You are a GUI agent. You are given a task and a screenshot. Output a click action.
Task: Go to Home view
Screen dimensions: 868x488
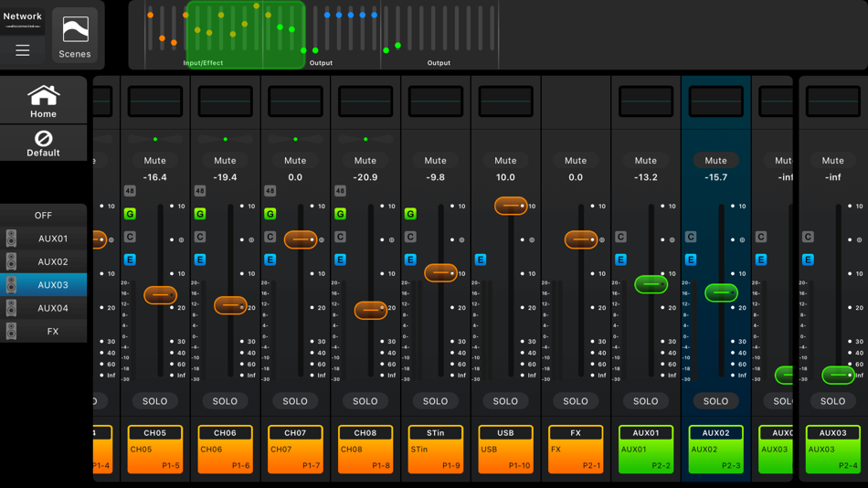pyautogui.click(x=43, y=101)
